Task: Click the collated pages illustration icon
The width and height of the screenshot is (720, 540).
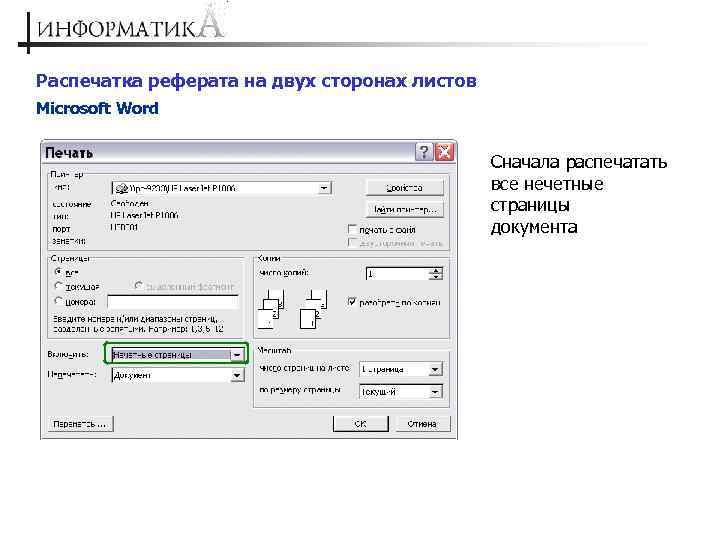Action: click(271, 308)
